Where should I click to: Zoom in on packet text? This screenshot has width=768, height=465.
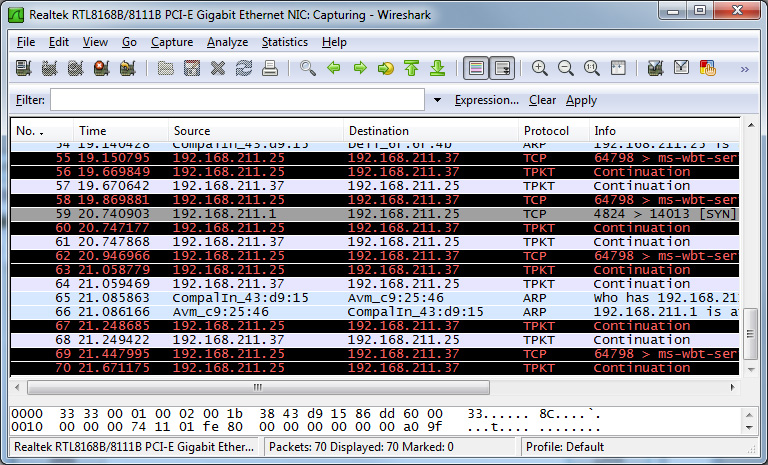point(540,68)
